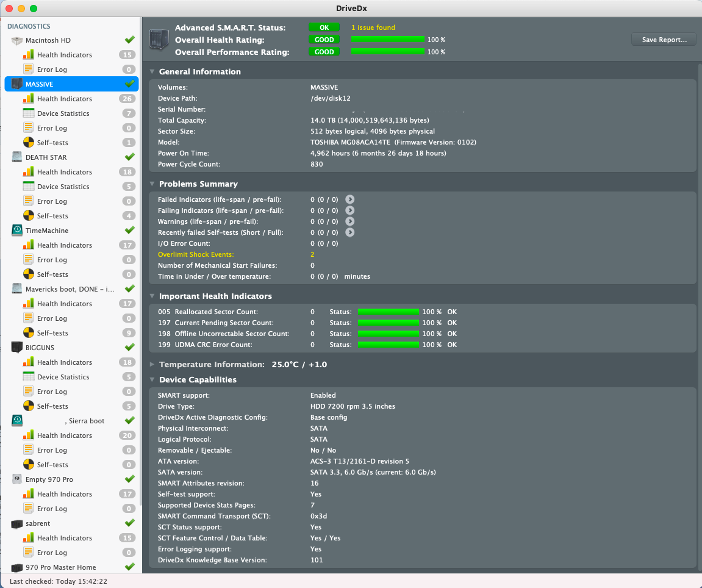Select the Mavericks boot drive icon
The height and width of the screenshot is (588, 702).
click(x=17, y=289)
